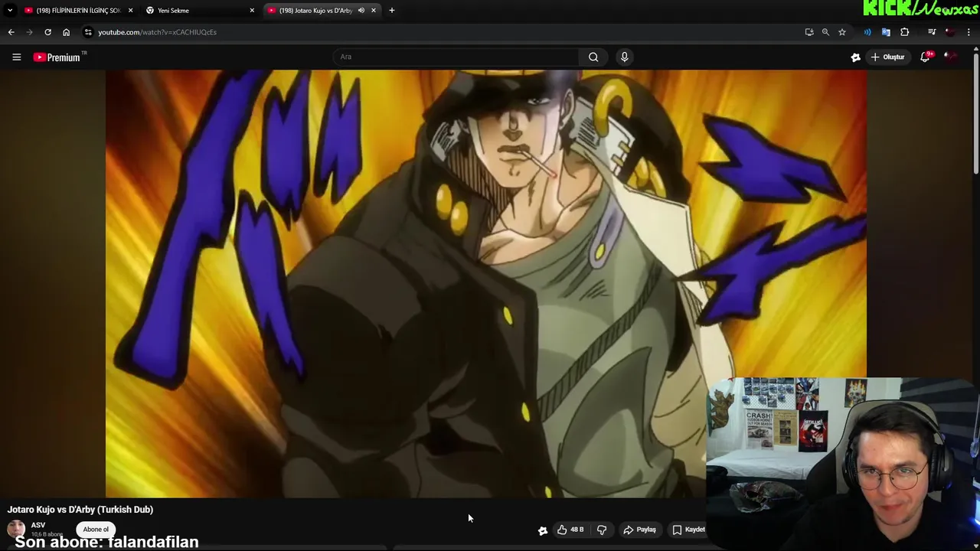Click the youtube.com URL in address bar
This screenshot has height=551, width=980.
157,32
